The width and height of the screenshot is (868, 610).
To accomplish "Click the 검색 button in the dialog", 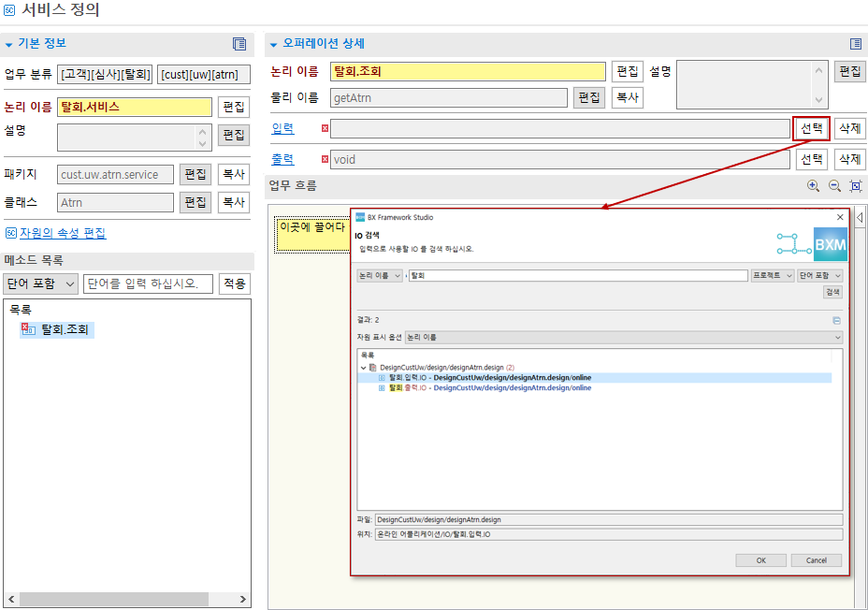I will (x=832, y=292).
